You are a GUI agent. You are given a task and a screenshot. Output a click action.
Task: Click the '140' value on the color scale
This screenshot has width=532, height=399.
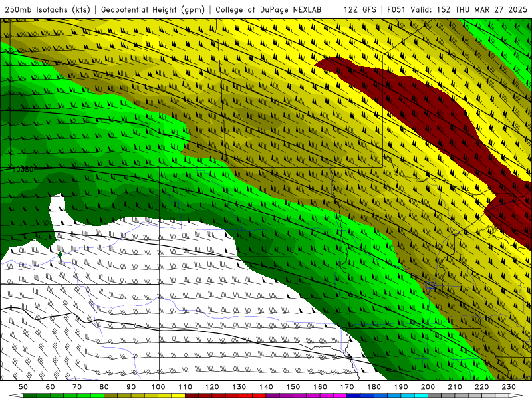(x=266, y=387)
